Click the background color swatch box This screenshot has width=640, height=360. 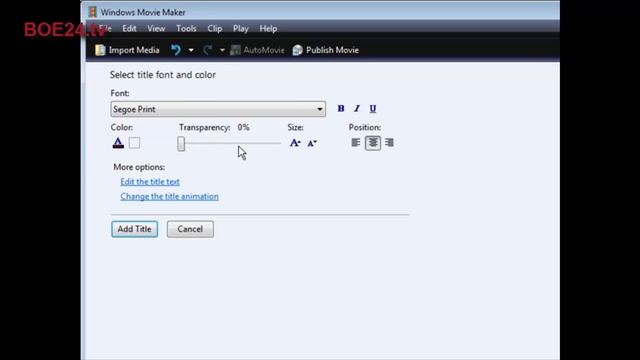click(x=134, y=143)
